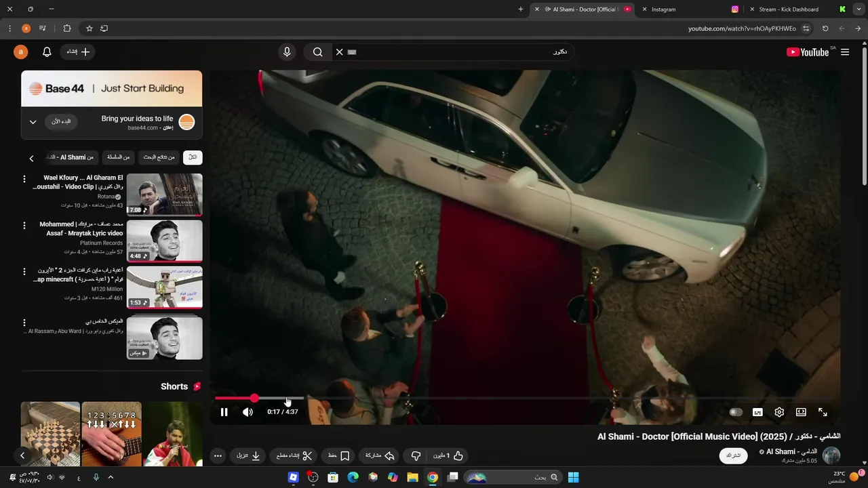Open the YouTube account avatar
Screen dimensions: 868x488
(21, 52)
